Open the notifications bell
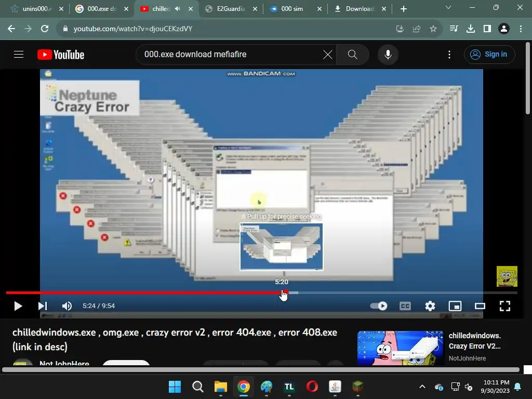The image size is (532, 399). pyautogui.click(x=518, y=387)
